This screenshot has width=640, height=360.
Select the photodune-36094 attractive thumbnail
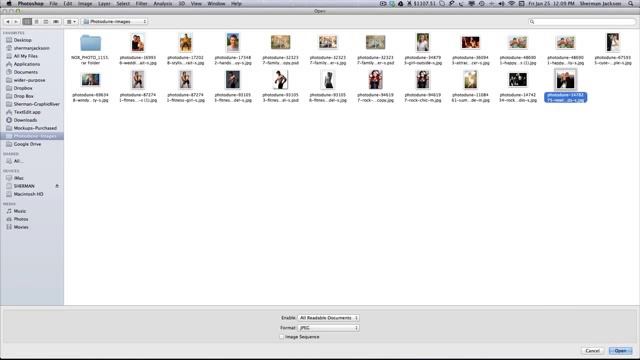point(470,42)
